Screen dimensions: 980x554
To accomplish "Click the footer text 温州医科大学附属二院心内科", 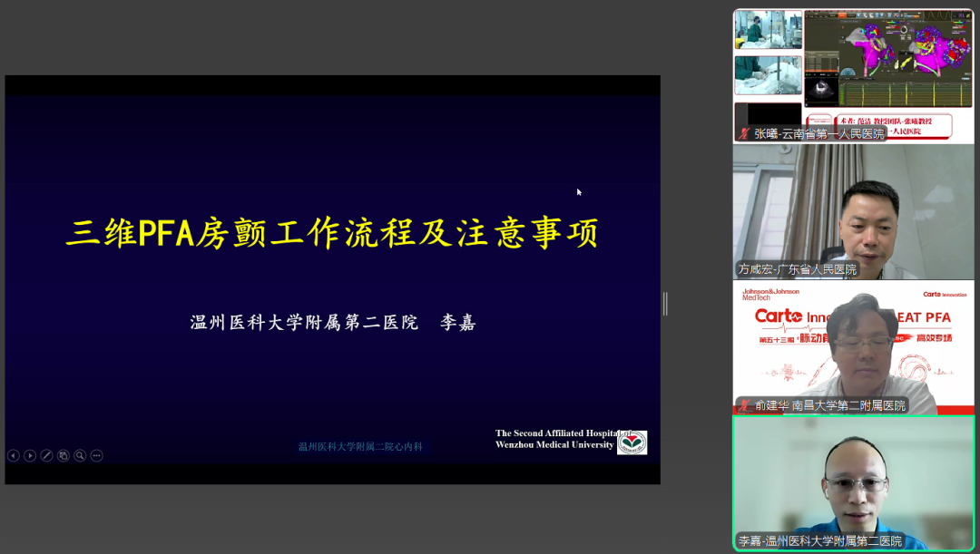I will (360, 446).
